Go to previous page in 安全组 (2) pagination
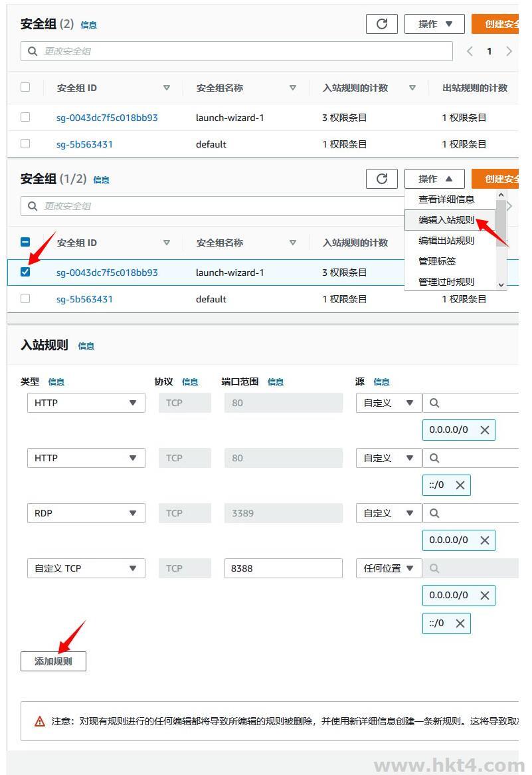Image resolution: width=532 pixels, height=775 pixels. [470, 51]
